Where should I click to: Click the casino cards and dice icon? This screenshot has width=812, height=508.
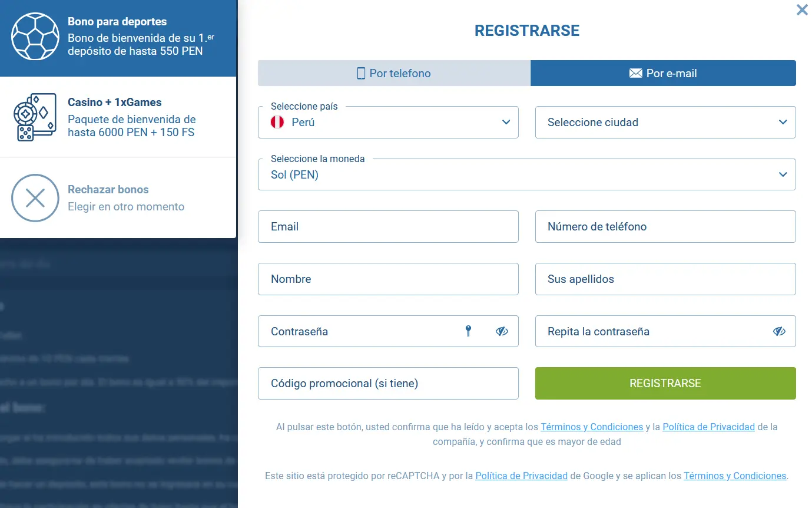pos(35,117)
